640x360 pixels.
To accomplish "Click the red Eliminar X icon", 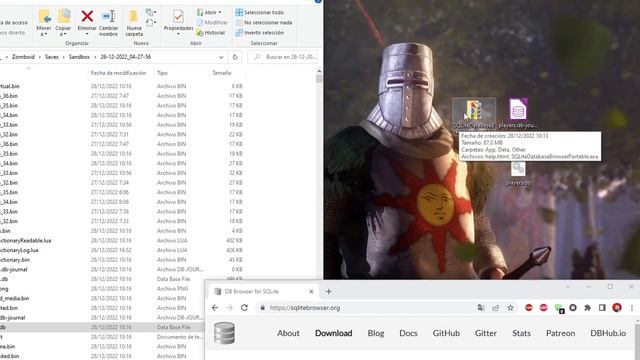I will 87,16.
